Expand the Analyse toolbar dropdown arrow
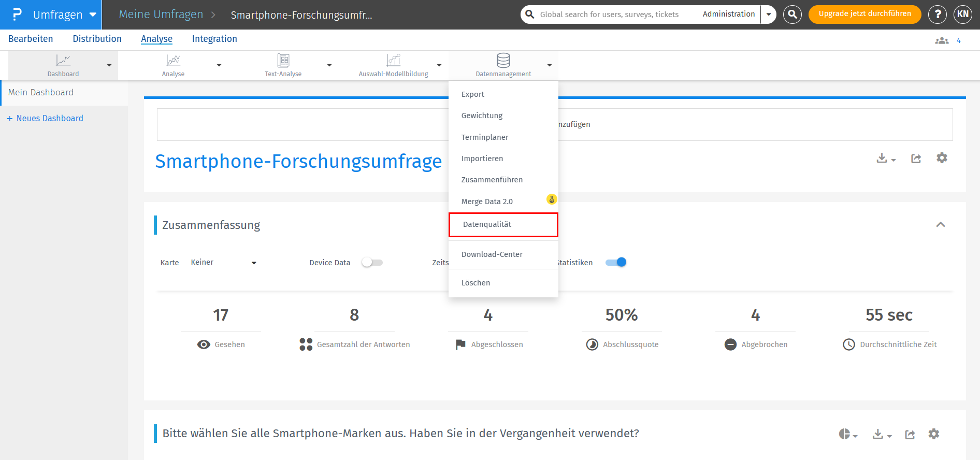 (x=219, y=65)
